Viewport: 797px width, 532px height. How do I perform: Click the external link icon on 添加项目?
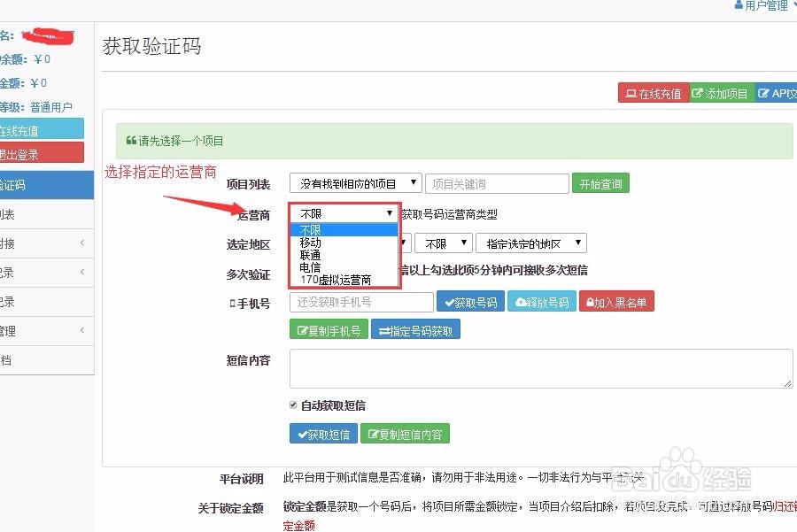coord(697,92)
